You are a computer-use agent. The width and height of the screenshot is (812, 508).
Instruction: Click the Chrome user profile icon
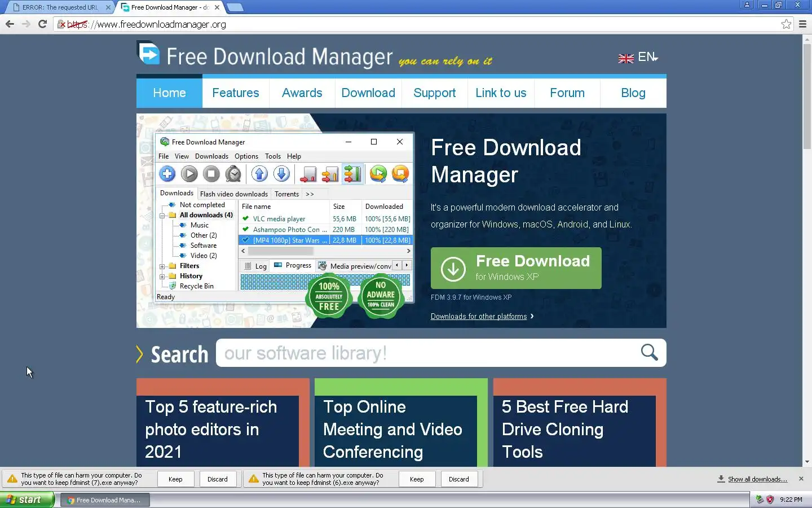747,5
